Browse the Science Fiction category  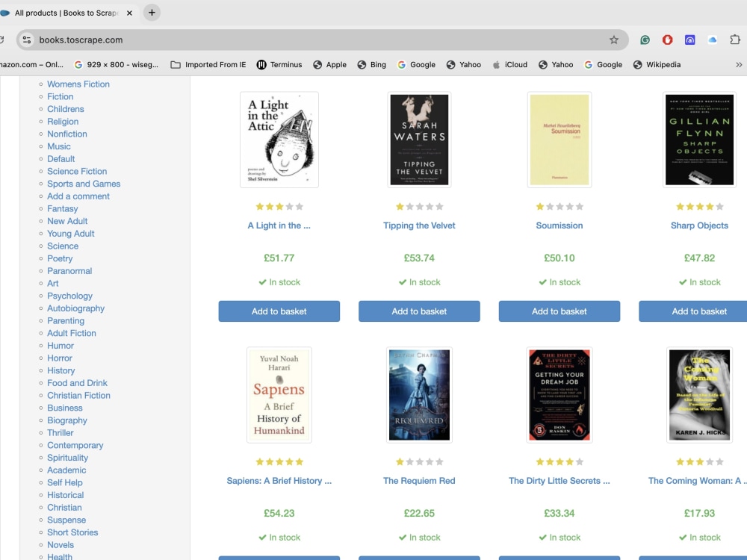[x=77, y=172]
